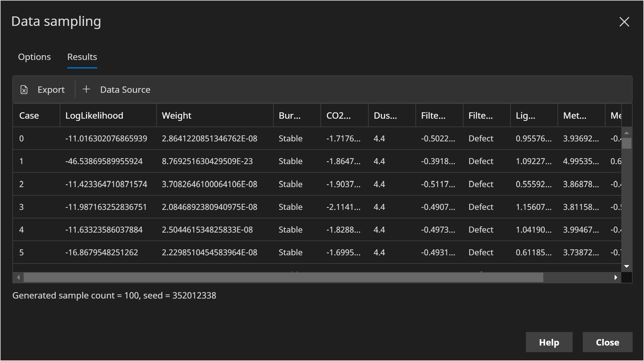Select the LogLikelihood column header

pyautogui.click(x=94, y=115)
